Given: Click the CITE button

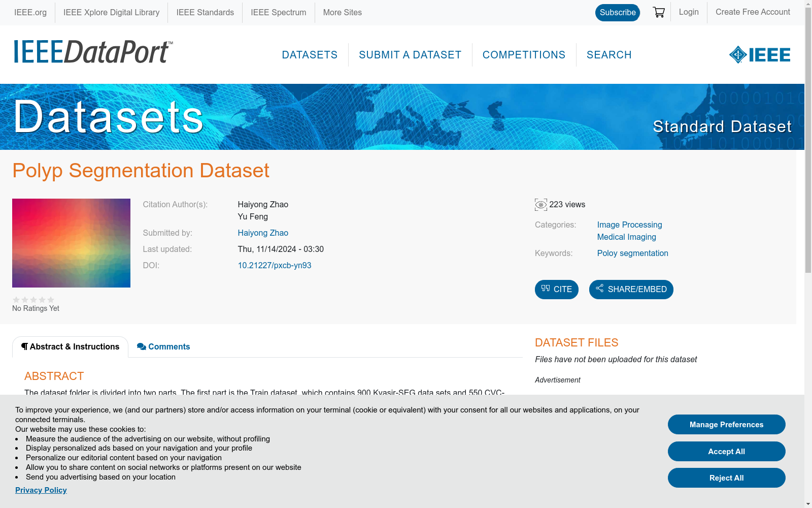Looking at the screenshot, I should tap(557, 290).
